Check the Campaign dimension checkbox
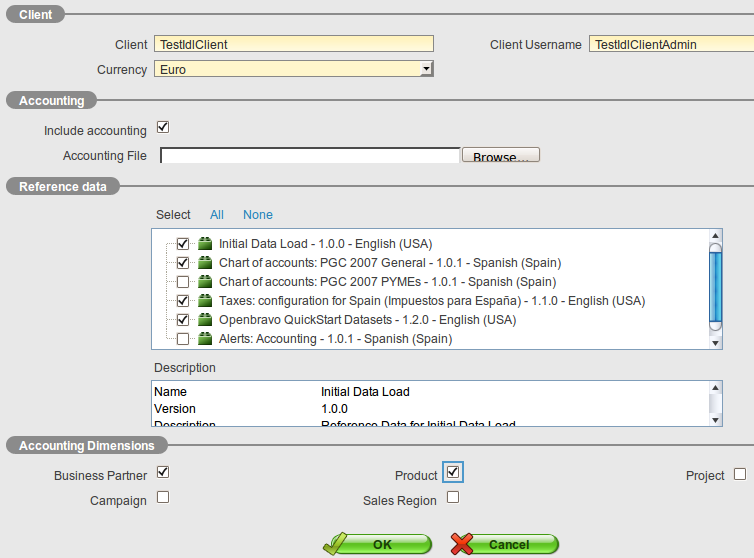 click(163, 497)
